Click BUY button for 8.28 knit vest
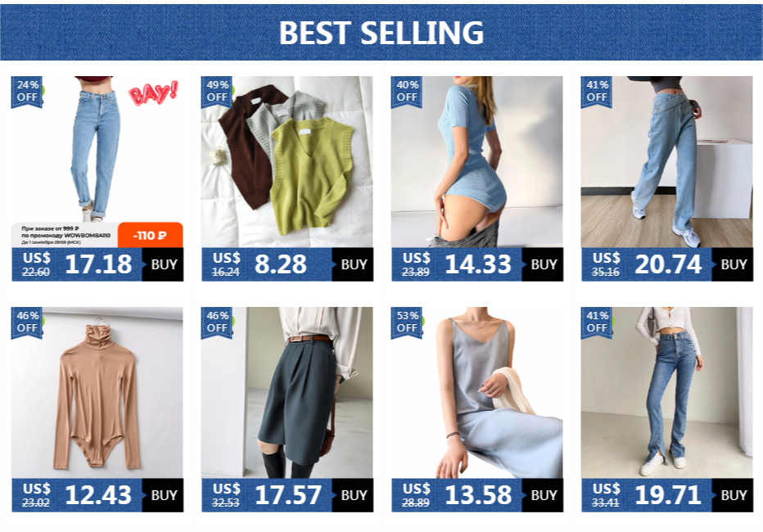Screen dimensions: 763x532 [x=353, y=264]
